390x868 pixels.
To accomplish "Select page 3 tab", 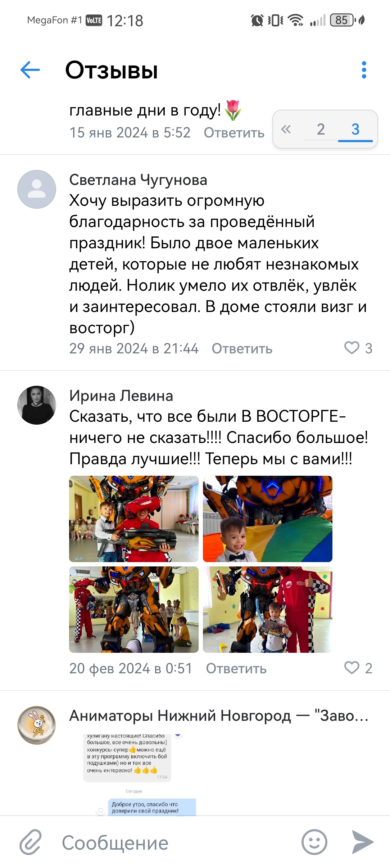I will pos(355,129).
